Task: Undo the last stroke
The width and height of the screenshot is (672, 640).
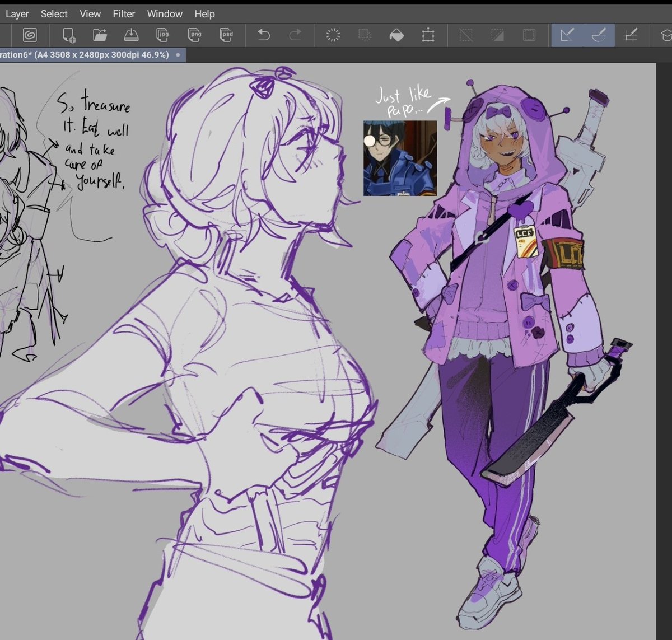Action: pyautogui.click(x=264, y=35)
